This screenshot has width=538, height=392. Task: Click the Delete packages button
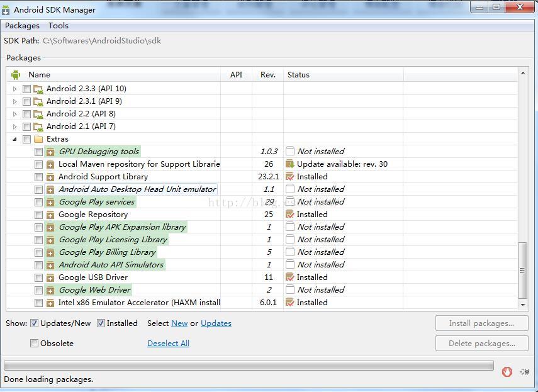click(482, 344)
